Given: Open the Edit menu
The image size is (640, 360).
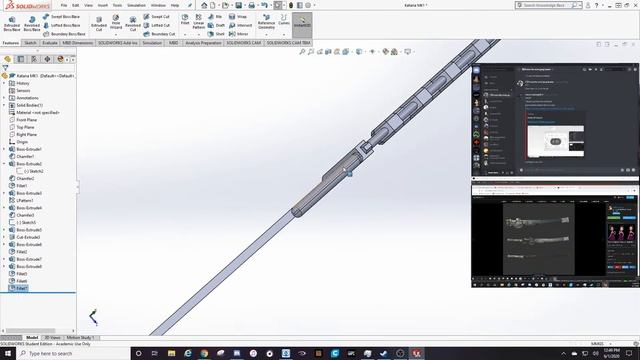Looking at the screenshot, I should (76, 5).
